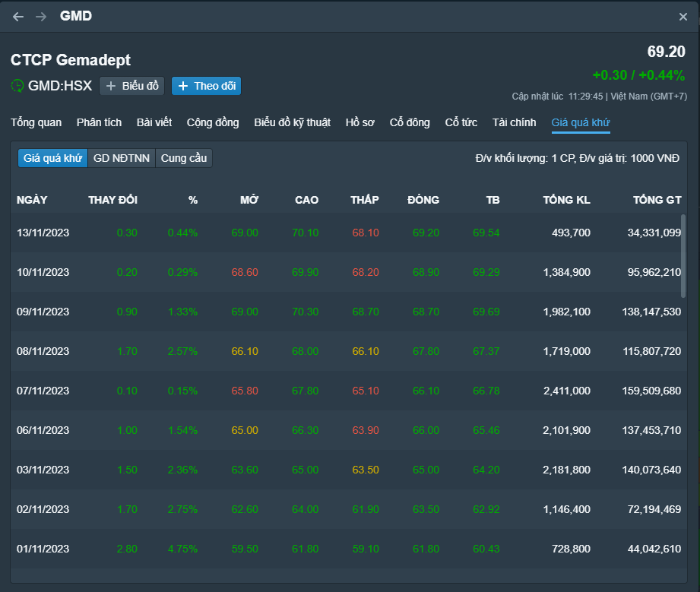The image size is (700, 592).
Task: Click the GMD:HSX ticker label
Action: (60, 86)
